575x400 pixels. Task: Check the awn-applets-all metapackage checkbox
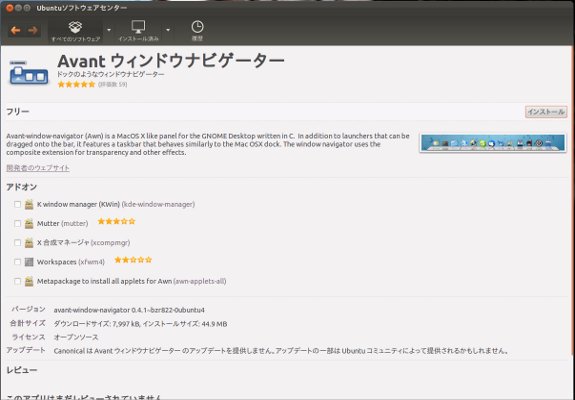pyautogui.click(x=17, y=281)
